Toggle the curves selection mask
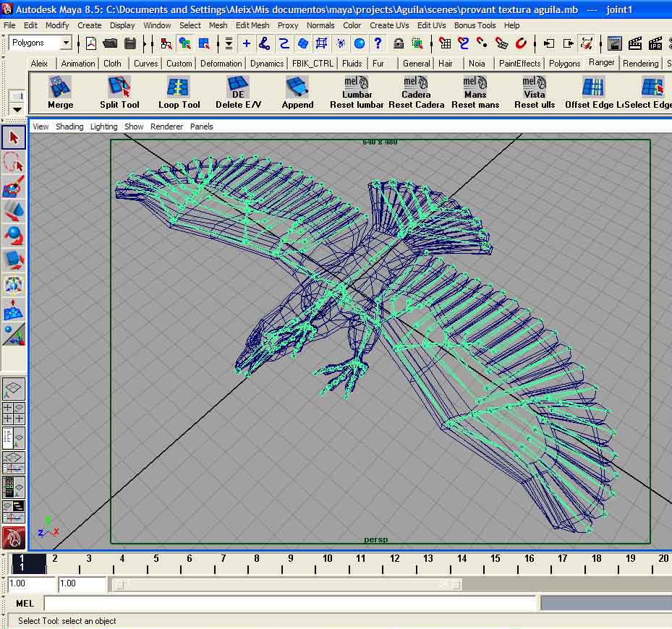Screen dimensions: 672x629 pos(284,43)
